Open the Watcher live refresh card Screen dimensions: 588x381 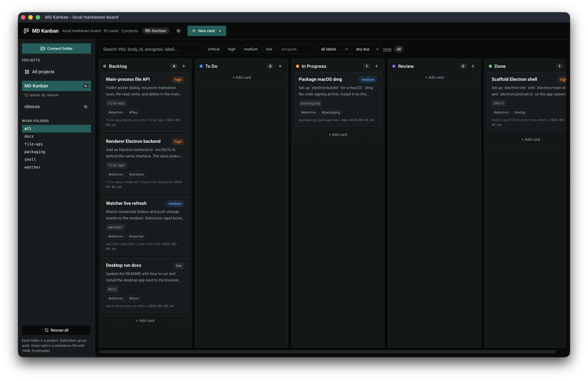(145, 226)
